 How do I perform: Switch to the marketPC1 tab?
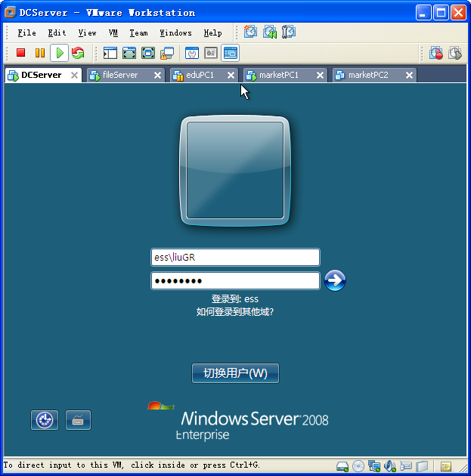[x=279, y=75]
